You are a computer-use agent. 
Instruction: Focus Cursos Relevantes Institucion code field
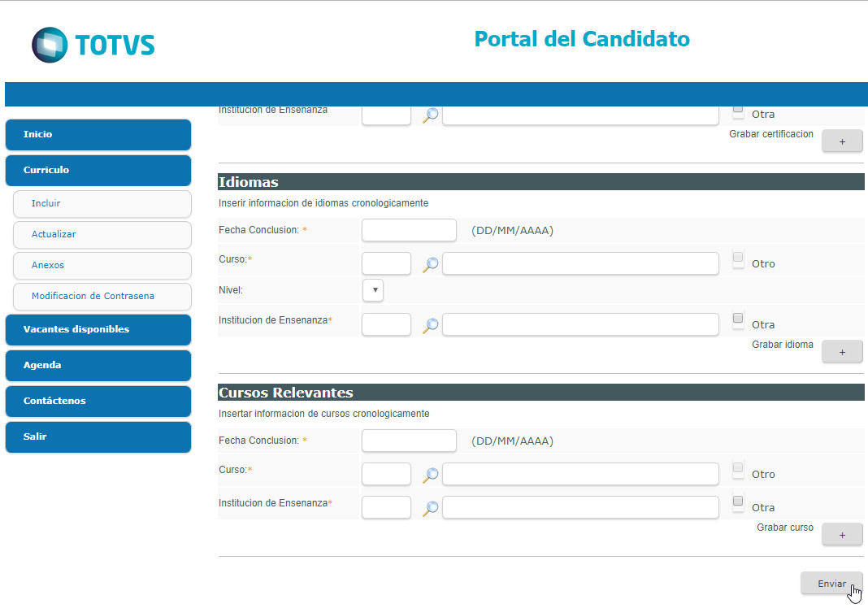(x=386, y=507)
